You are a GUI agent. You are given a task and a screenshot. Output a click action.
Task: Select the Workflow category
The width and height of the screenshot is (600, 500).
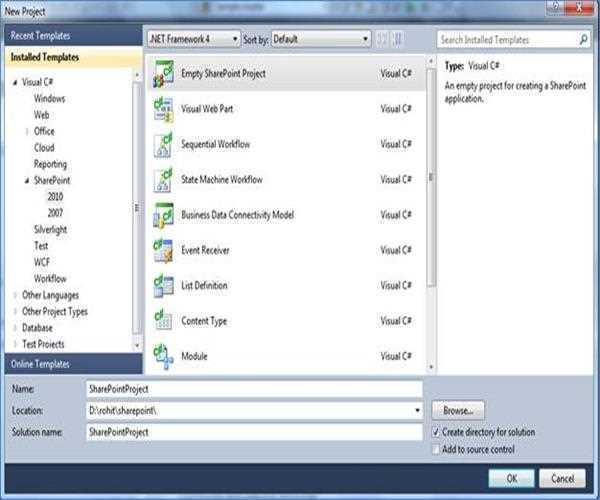pyautogui.click(x=50, y=279)
